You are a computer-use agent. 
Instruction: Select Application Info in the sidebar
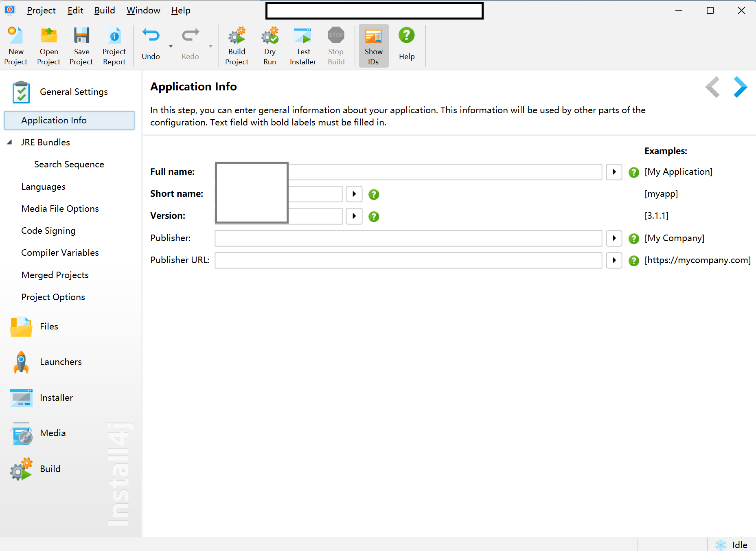point(69,121)
